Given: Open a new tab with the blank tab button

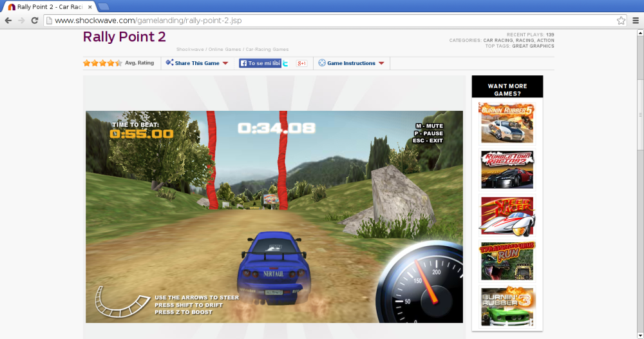Looking at the screenshot, I should click(104, 6).
